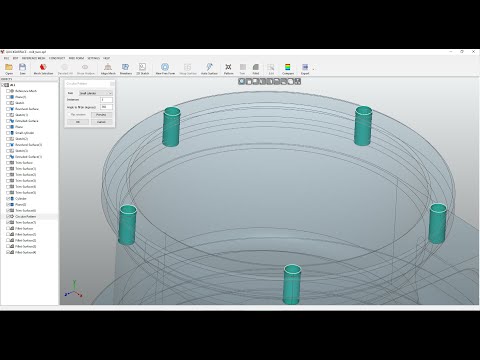Click the first view toolbar icon in viewport

[242, 81]
